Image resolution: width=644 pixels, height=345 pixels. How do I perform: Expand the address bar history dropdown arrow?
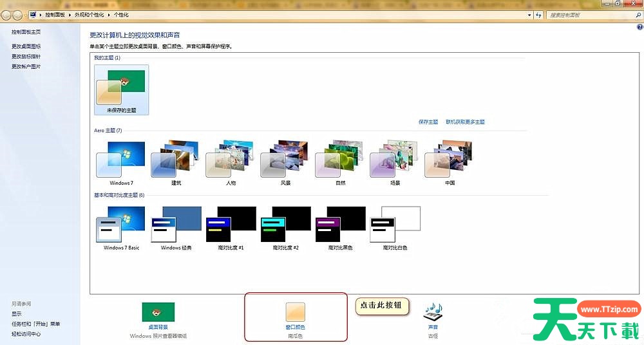tap(529, 15)
